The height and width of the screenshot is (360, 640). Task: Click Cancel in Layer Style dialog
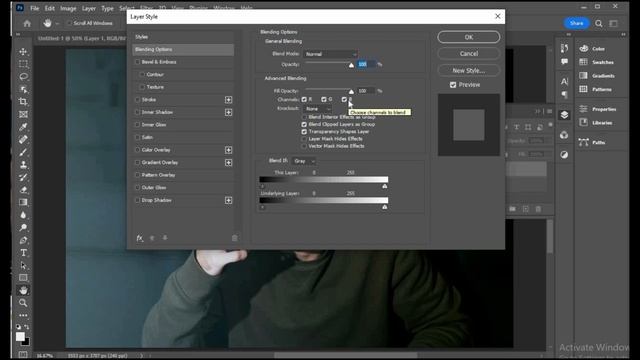pyautogui.click(x=469, y=53)
